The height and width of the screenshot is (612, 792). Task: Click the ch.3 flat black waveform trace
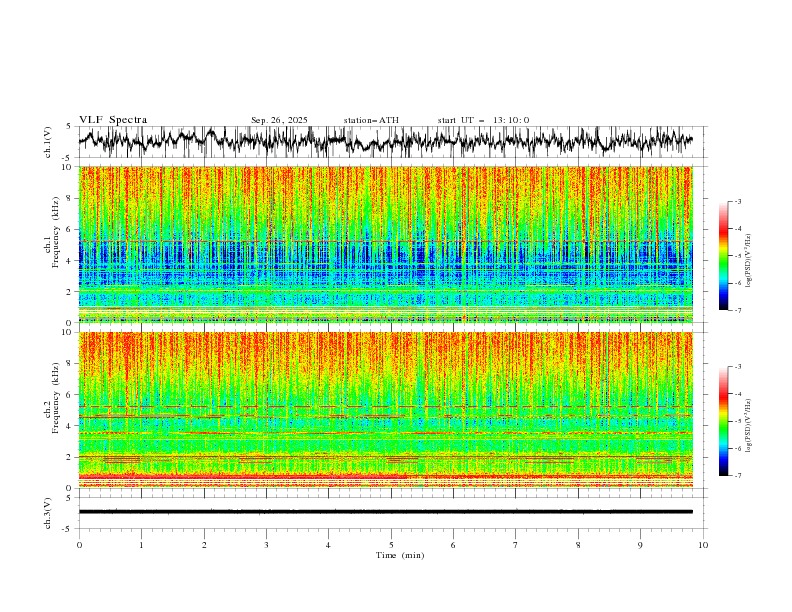point(386,512)
